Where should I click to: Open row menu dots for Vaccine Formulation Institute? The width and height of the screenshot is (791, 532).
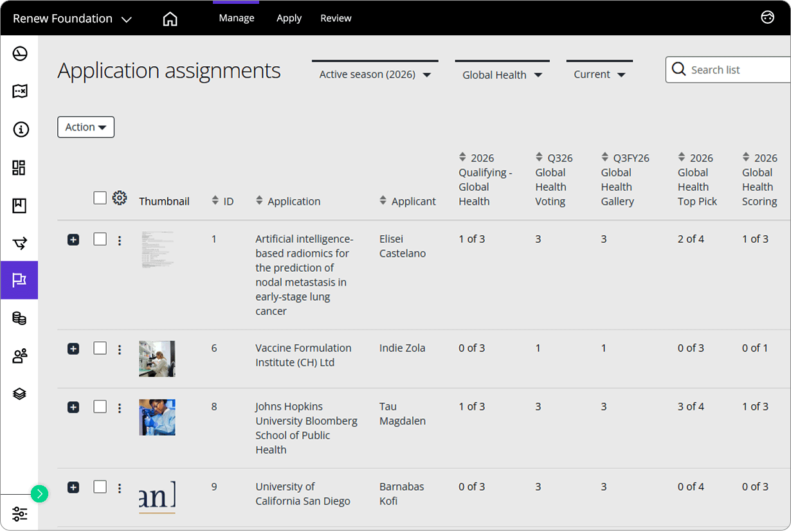tap(120, 350)
